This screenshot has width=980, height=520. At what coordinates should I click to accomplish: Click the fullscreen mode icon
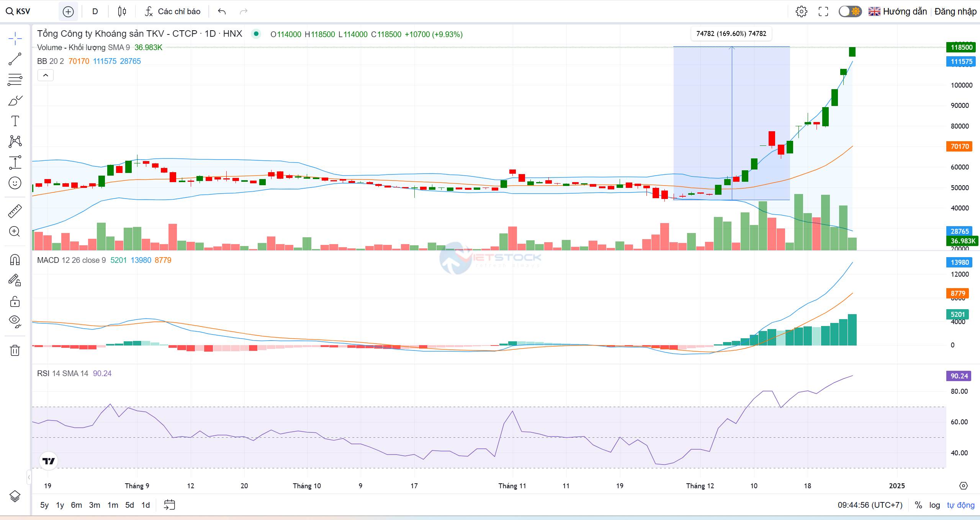[823, 11]
